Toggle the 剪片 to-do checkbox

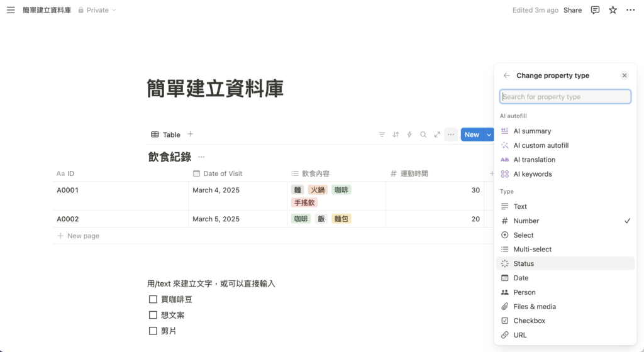153,331
